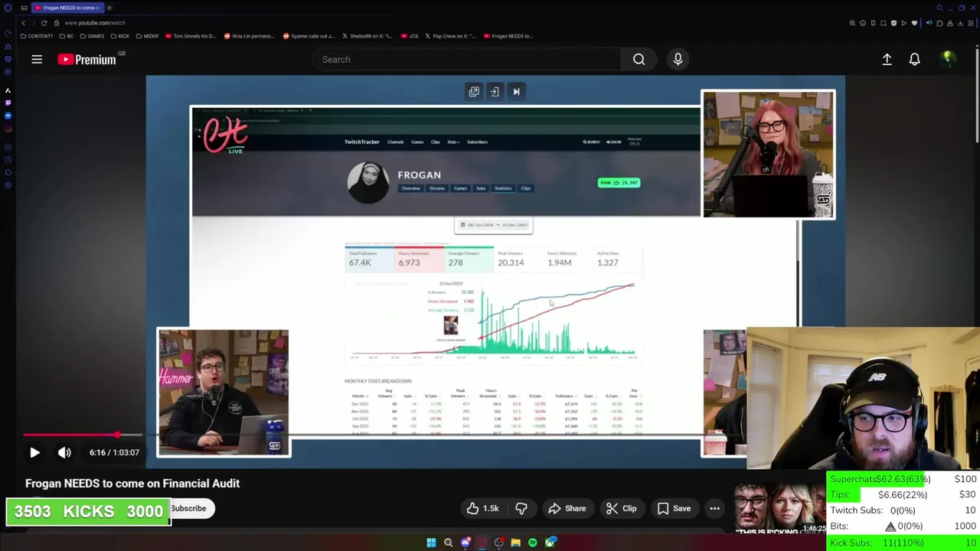Toggle the ad blocker shield icon
Viewport: 980px width, 551px height.
(893, 23)
